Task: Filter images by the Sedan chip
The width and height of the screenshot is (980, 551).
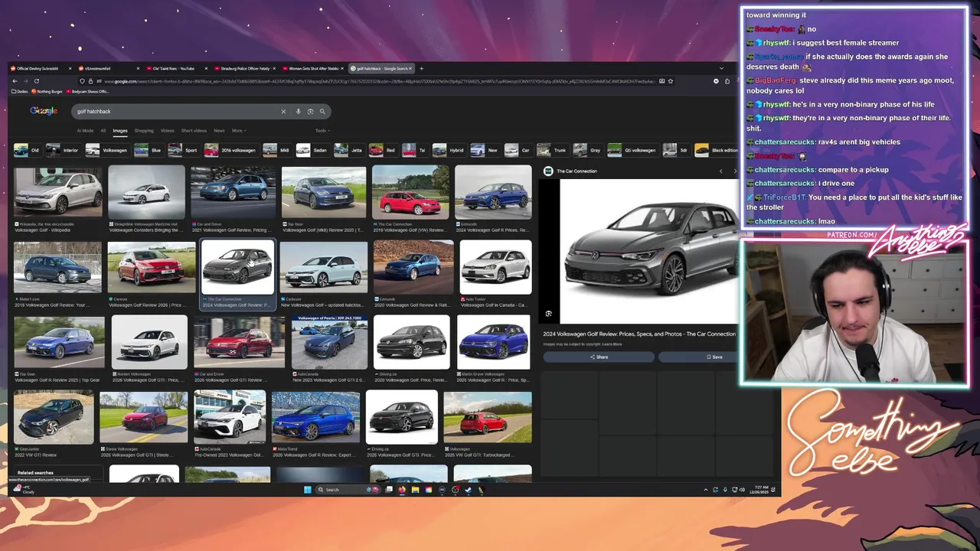Action: coord(312,150)
